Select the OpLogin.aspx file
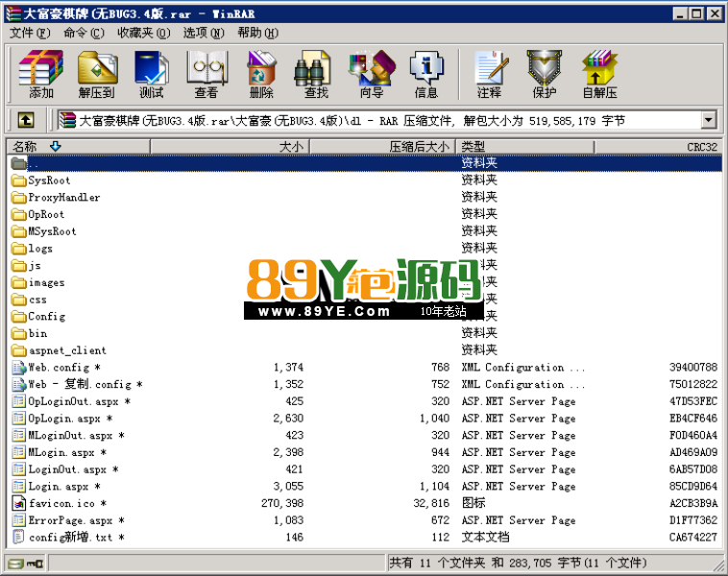The image size is (728, 576). [365, 419]
